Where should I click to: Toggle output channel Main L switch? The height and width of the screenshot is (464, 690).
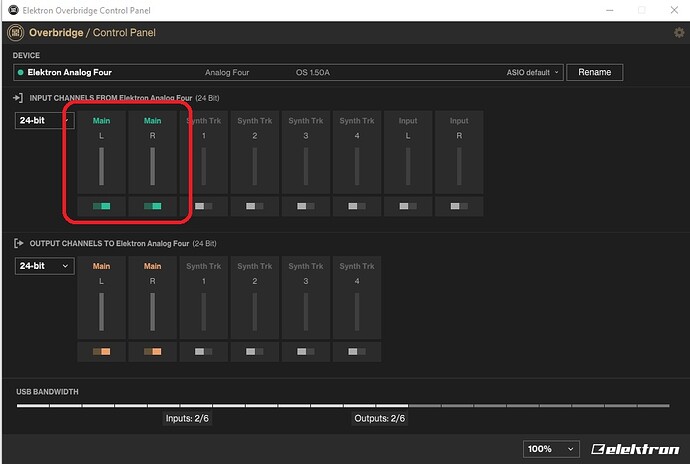click(102, 351)
